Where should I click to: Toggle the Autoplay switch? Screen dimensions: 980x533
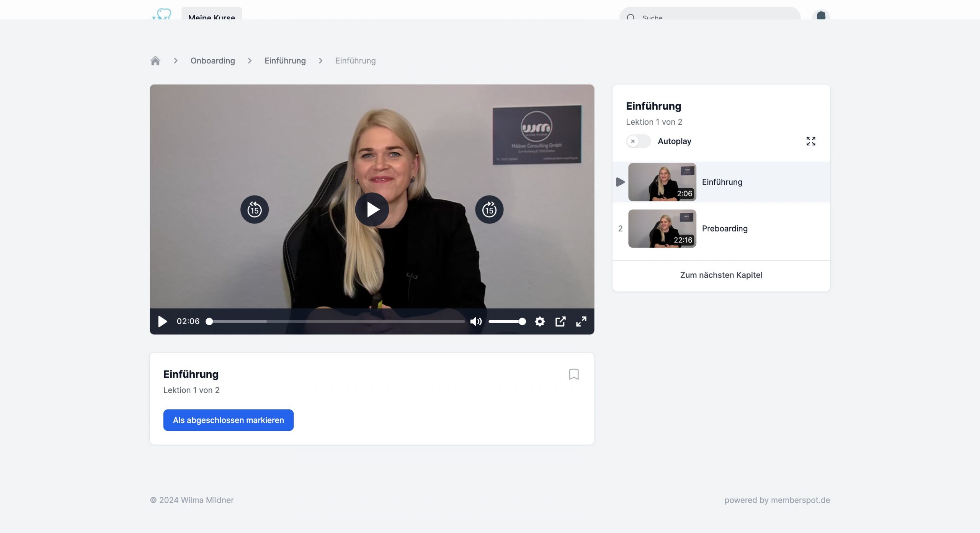pos(638,141)
